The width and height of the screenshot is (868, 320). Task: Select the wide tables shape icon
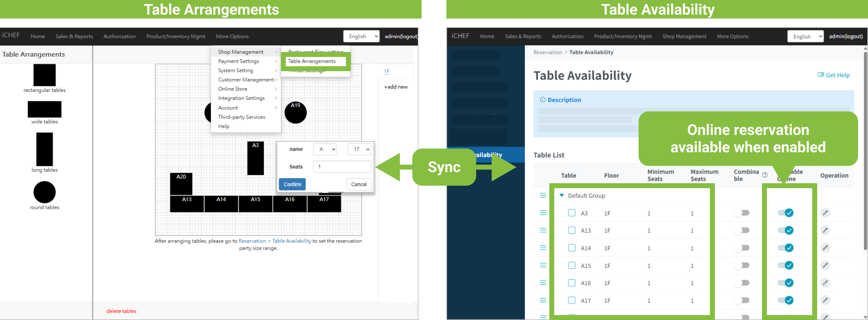pyautogui.click(x=44, y=109)
